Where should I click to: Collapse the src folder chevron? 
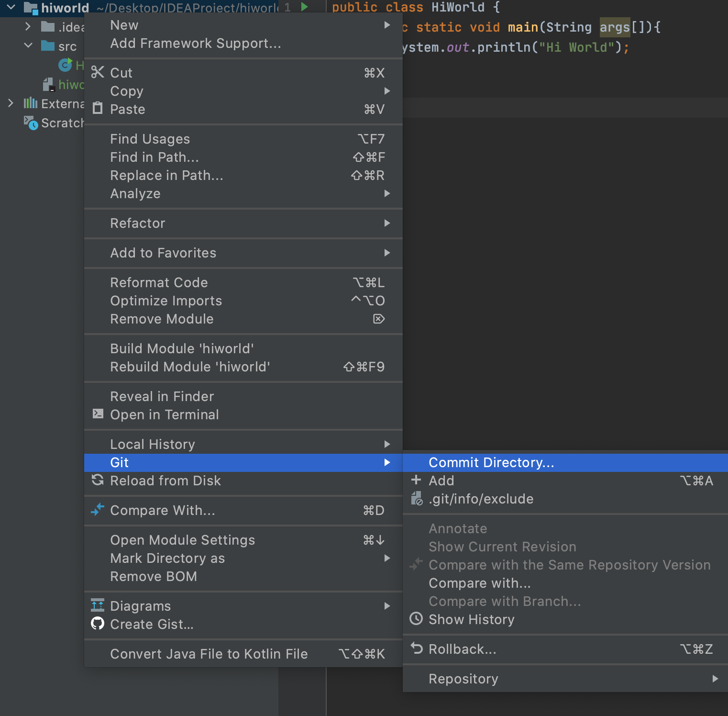pyautogui.click(x=28, y=45)
